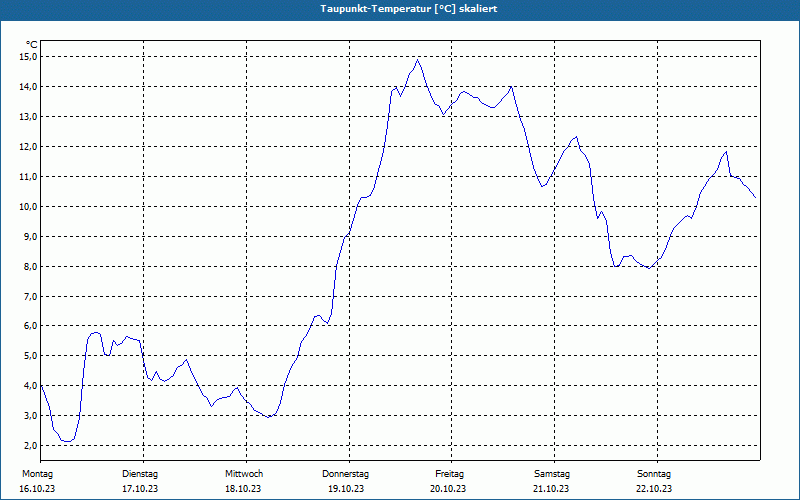Click the '6,0' axis value
Screen dimensions: 800x500
coord(31,326)
